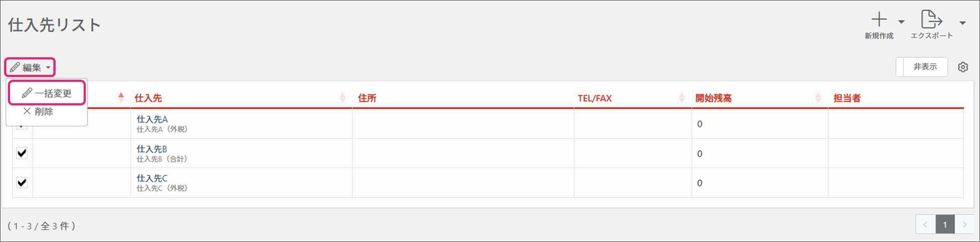Screen dimensions: 980x242
Task: Open the gear settings icon
Action: [962, 67]
